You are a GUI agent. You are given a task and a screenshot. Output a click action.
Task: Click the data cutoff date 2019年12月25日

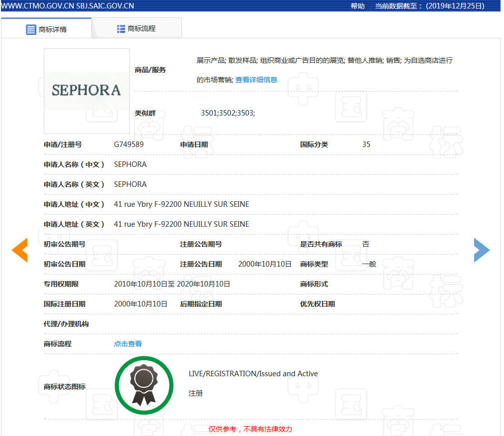(x=455, y=6)
